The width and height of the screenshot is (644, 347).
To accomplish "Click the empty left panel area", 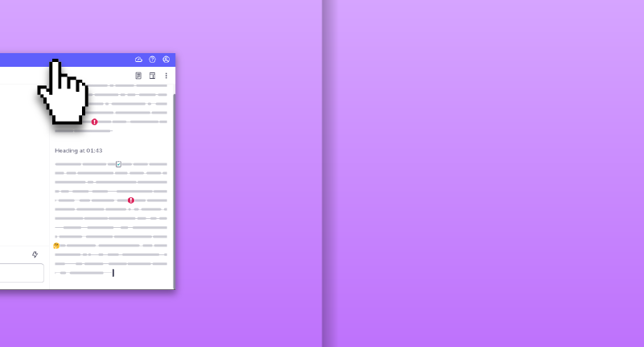I will (23, 161).
